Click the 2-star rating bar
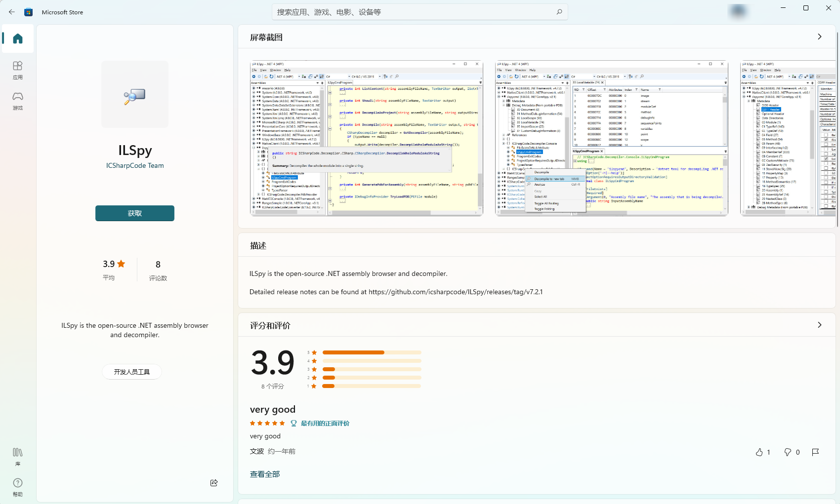The height and width of the screenshot is (504, 840). pos(372,378)
